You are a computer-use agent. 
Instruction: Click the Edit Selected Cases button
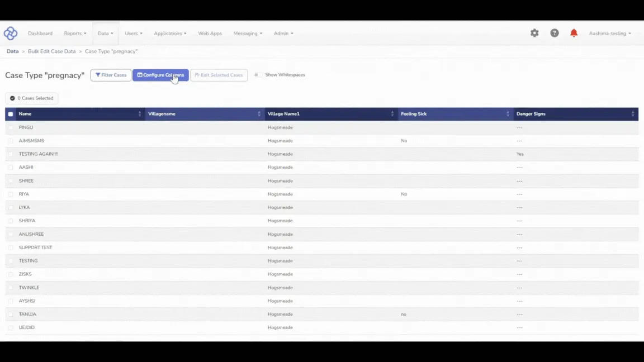tap(219, 75)
